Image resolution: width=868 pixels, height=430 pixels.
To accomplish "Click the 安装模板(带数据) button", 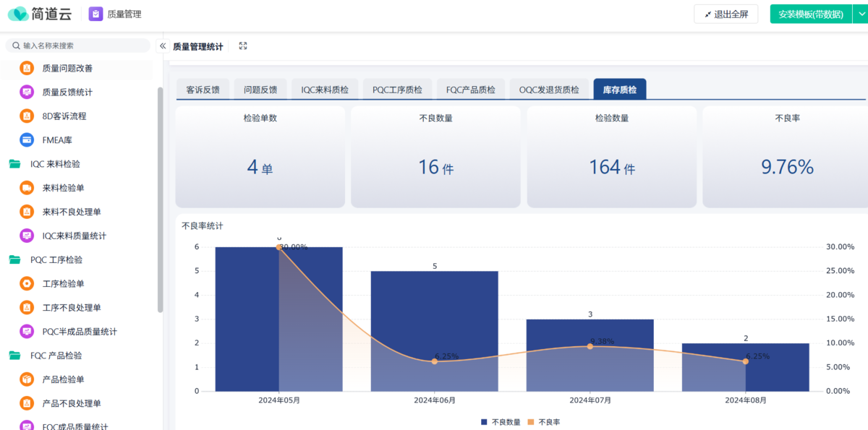I will click(811, 14).
